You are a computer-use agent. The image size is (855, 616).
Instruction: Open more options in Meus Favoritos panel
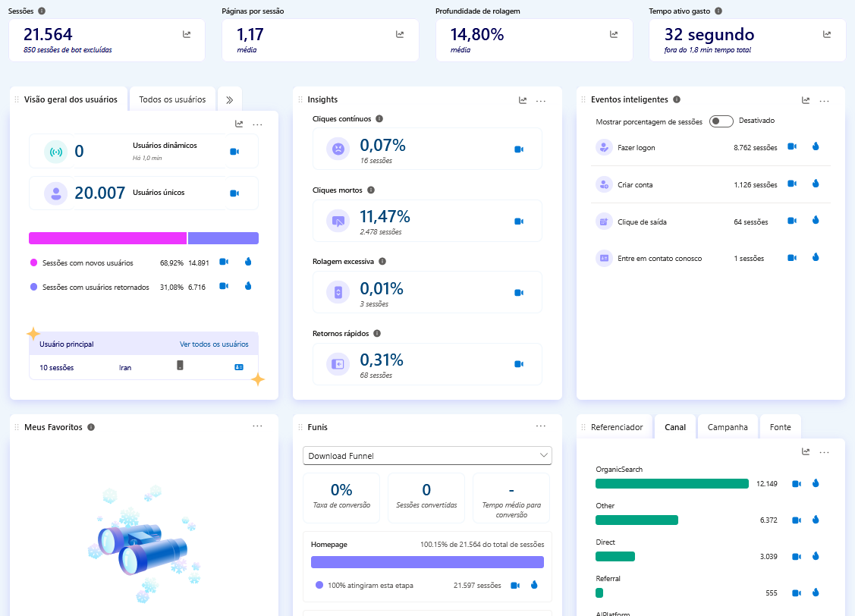[x=257, y=426]
